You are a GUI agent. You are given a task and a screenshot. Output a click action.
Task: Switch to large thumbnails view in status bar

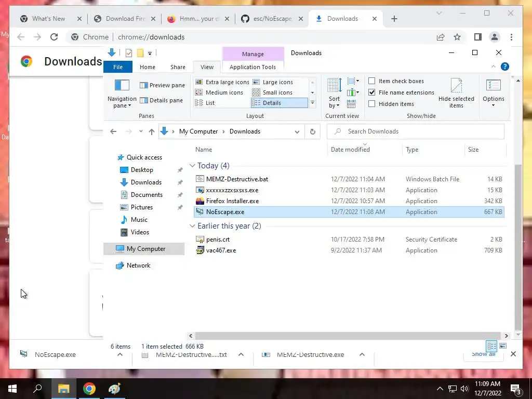(x=503, y=346)
